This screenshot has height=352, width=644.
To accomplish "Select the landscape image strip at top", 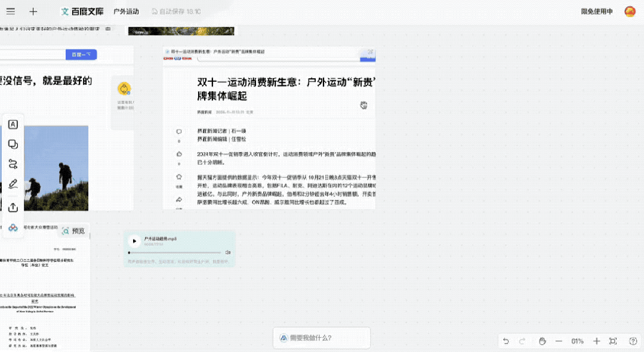I will (x=181, y=31).
